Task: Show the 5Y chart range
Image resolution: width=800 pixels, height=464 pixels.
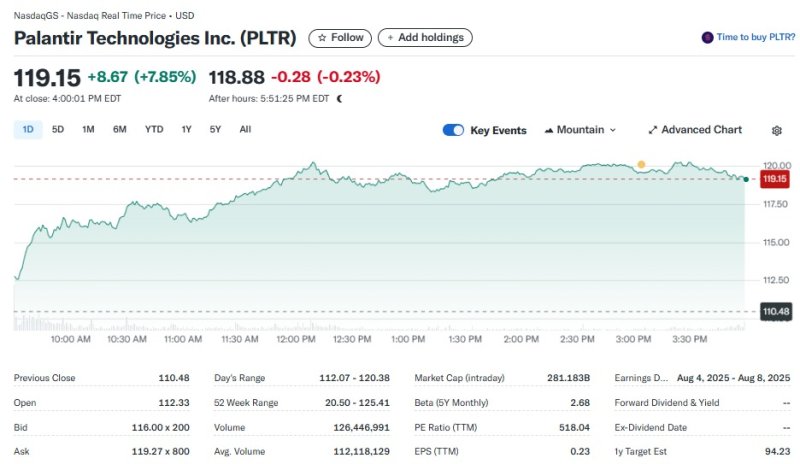Action: pos(215,129)
